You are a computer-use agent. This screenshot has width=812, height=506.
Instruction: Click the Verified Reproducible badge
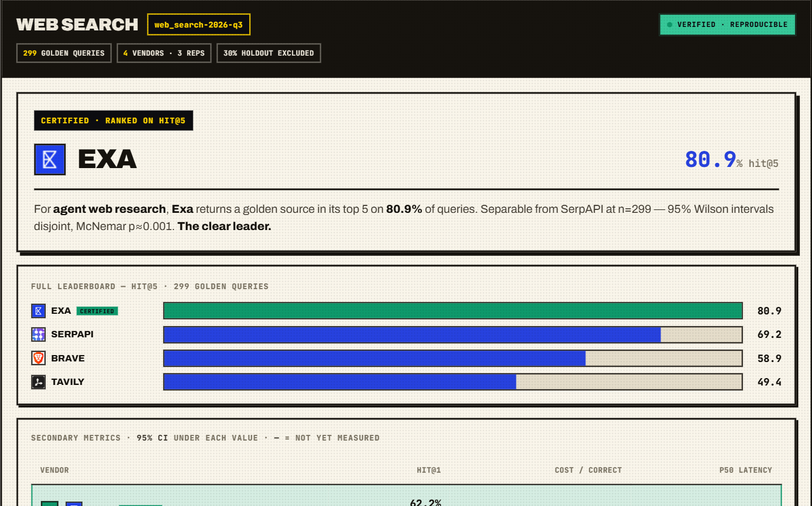click(727, 25)
